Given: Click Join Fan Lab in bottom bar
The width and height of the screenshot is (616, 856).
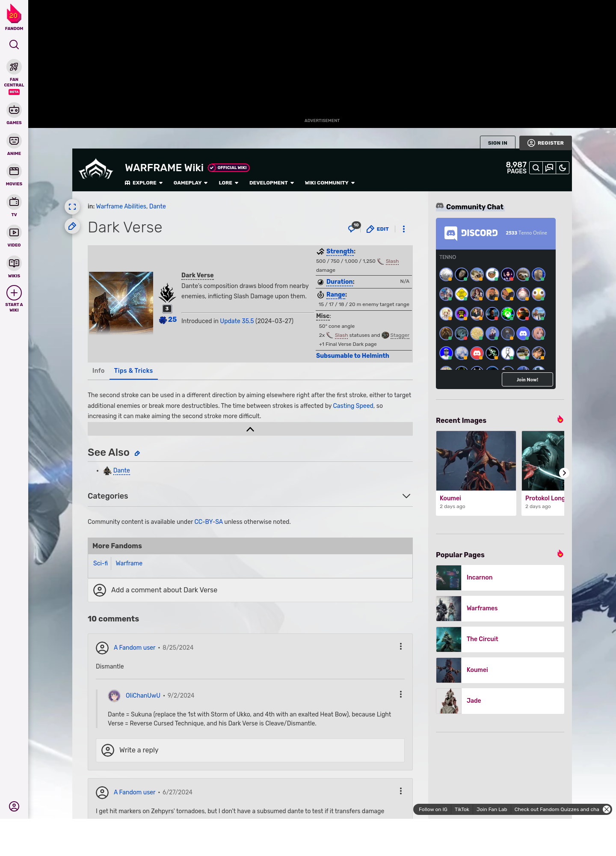Looking at the screenshot, I should [x=492, y=809].
